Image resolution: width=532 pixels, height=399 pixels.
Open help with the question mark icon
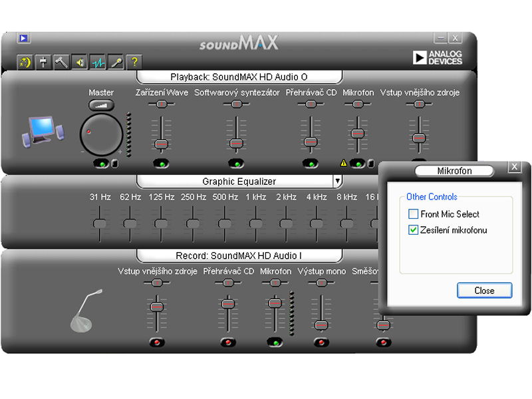[134, 62]
